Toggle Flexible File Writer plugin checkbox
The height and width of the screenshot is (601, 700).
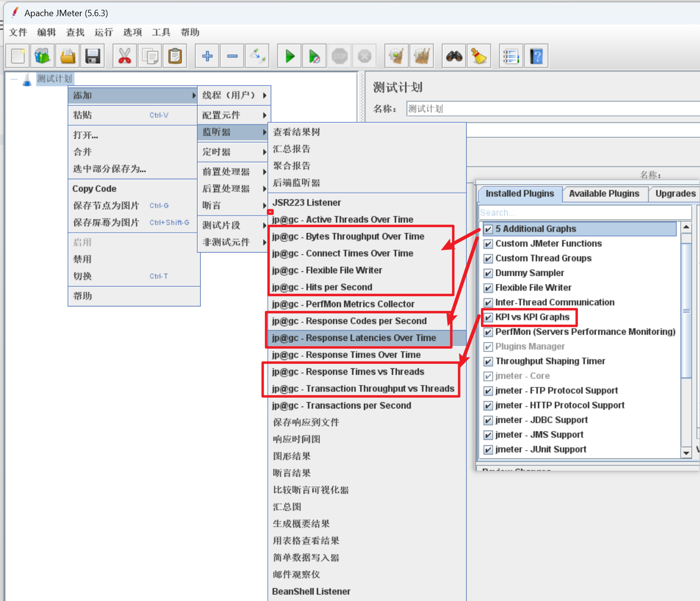click(488, 288)
